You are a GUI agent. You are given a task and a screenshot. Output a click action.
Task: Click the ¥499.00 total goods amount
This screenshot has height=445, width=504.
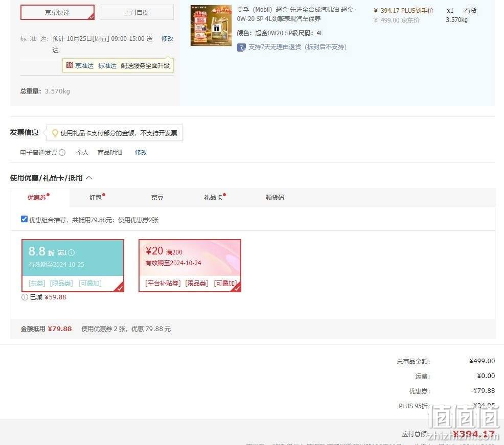coord(482,361)
